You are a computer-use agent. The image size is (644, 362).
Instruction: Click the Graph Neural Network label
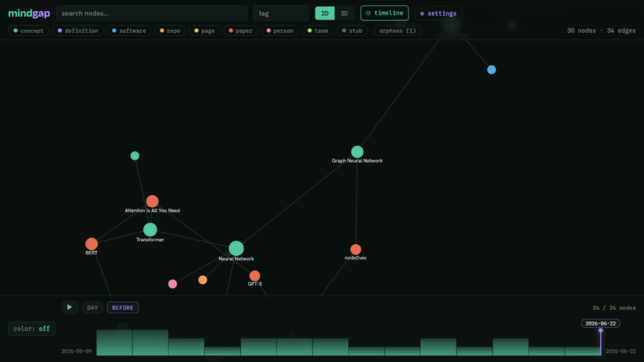357,161
